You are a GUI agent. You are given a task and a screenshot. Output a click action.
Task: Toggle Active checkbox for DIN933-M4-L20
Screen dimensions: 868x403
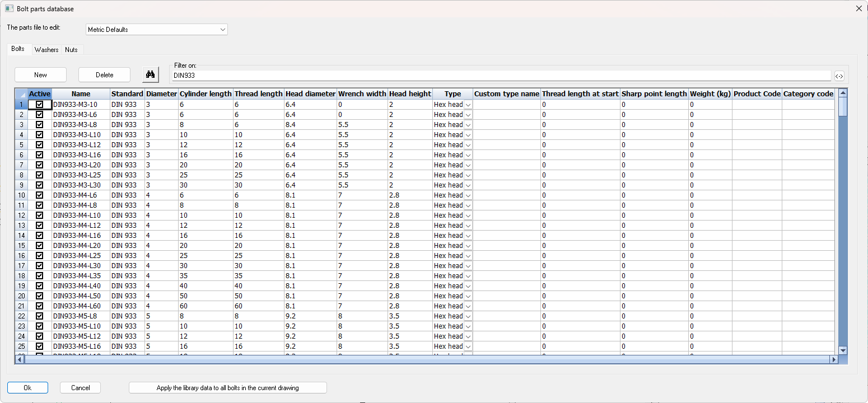pos(39,246)
